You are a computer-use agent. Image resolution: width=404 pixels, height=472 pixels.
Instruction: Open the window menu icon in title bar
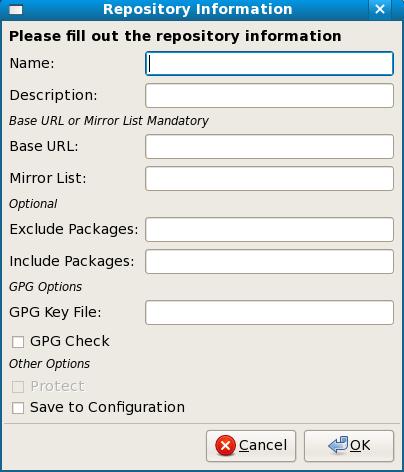16,10
